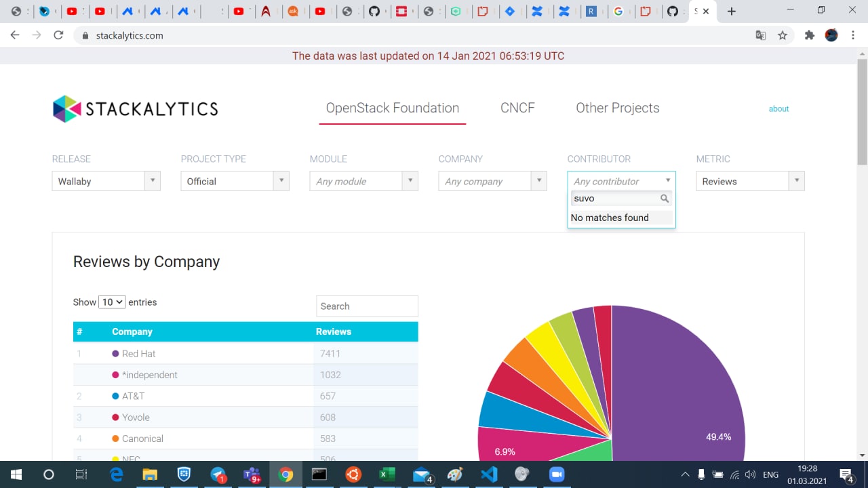Click the 7411 reviews value
The image size is (868, 488).
(330, 354)
